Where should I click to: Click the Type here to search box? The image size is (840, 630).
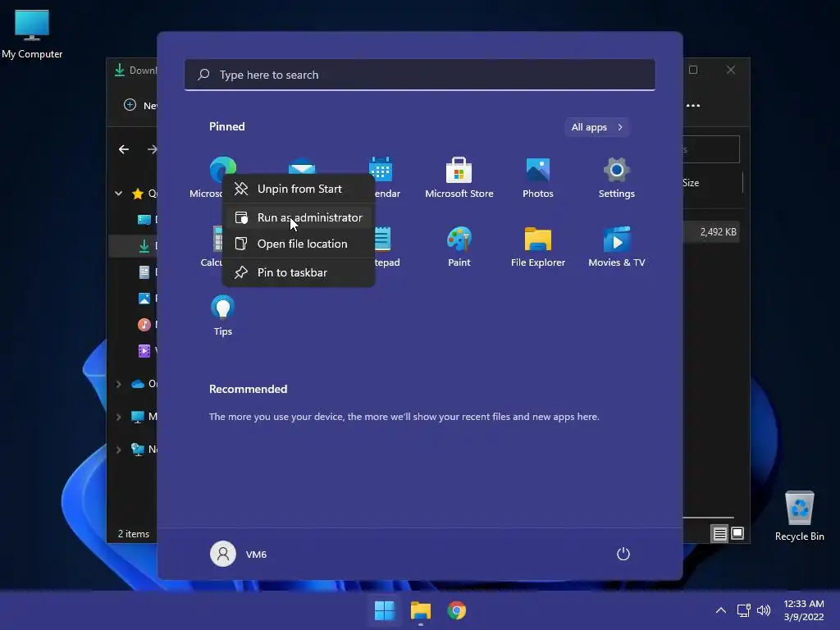click(x=420, y=75)
